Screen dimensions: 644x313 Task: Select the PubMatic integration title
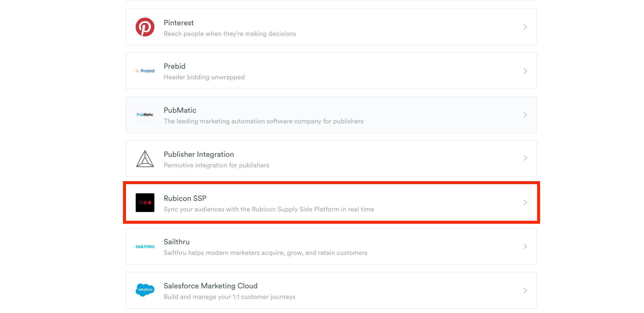[180, 110]
